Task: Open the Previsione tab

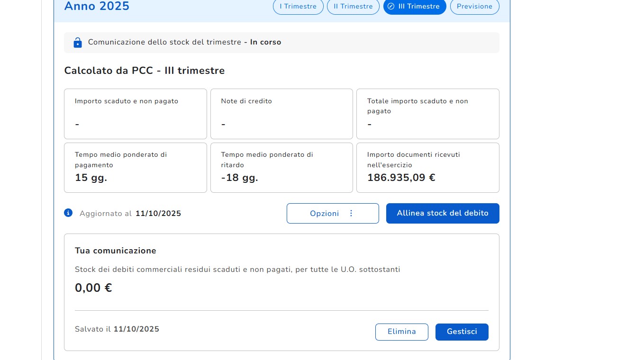Action: pyautogui.click(x=474, y=7)
